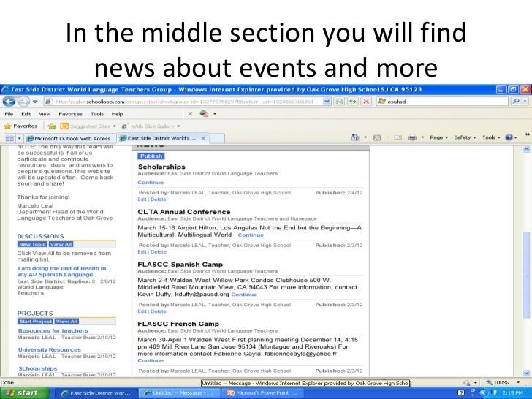
Task: Click Continue in FLASCC Spanish Camp item
Action: [x=244, y=294]
